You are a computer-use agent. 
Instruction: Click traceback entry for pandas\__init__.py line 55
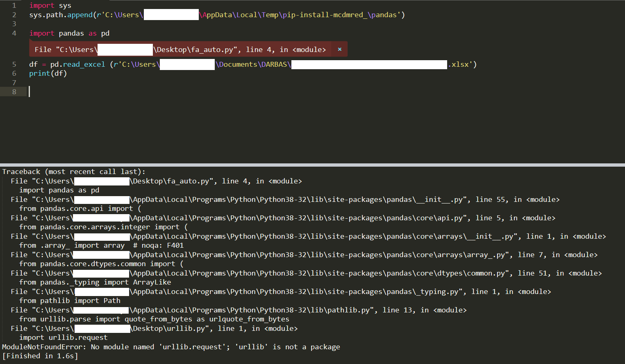click(x=285, y=199)
